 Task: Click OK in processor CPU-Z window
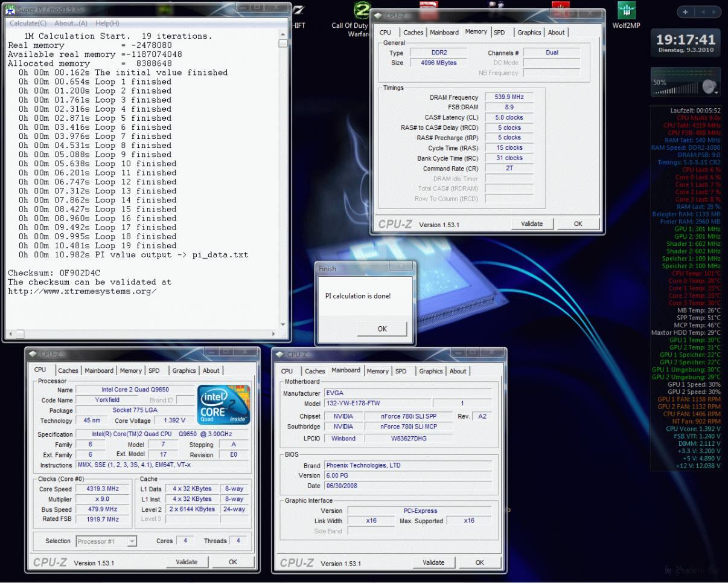click(x=233, y=562)
